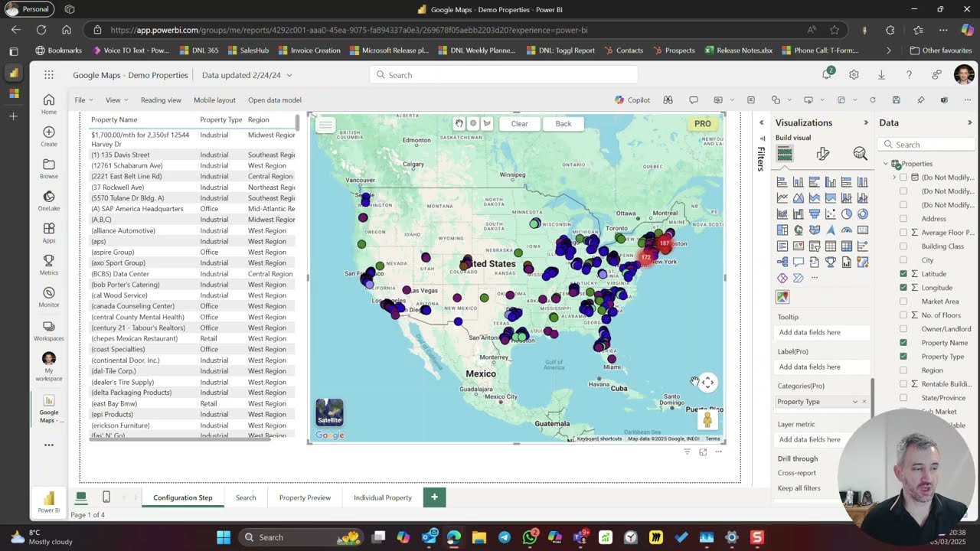Go to Home in left navigation
980x551 pixels.
49,105
